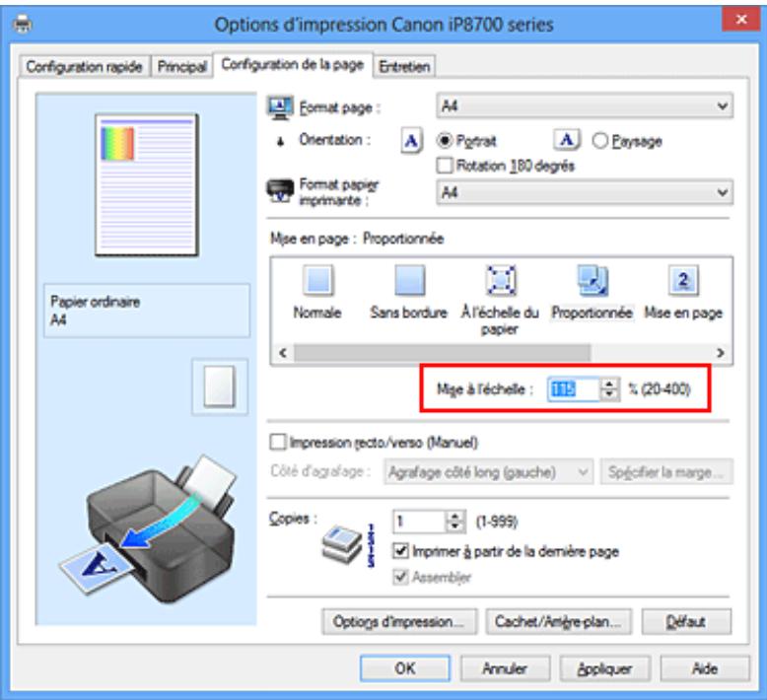Click the printer icon in title bar

coord(23,24)
